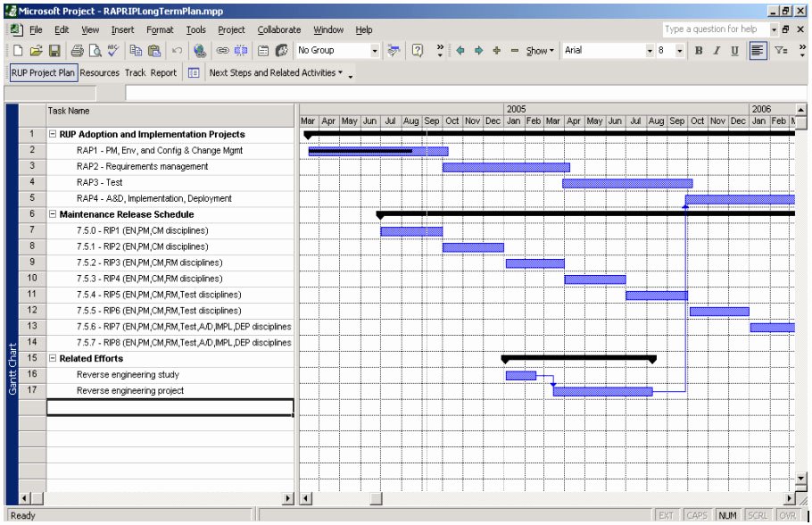
Task: Click the Copy Picture icon beside No Group
Action: pyautogui.click(x=394, y=50)
